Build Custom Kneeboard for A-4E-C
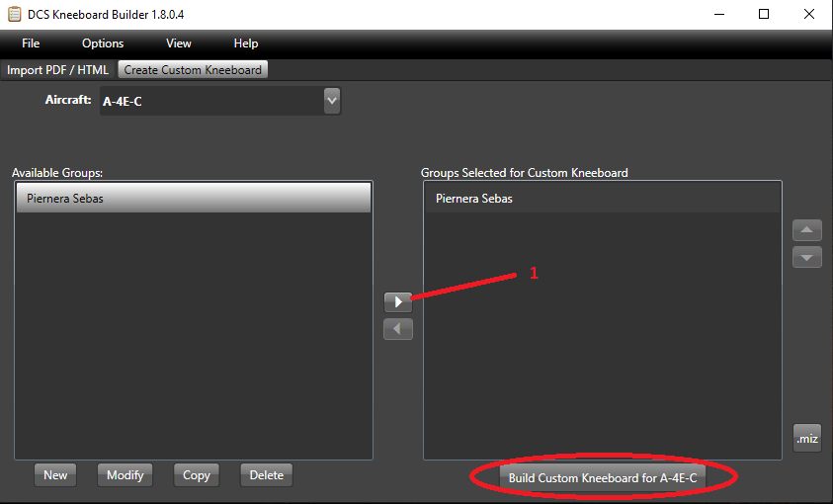Viewport: 833px width, 504px height. (x=603, y=478)
